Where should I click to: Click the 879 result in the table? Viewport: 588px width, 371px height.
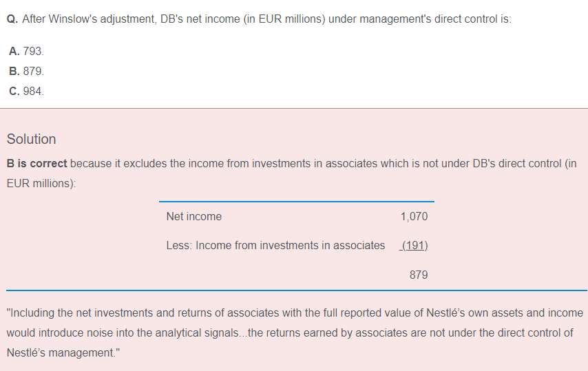[419, 275]
